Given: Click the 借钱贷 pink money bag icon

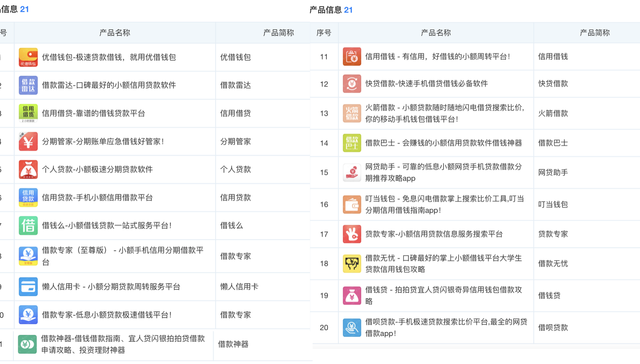Looking at the screenshot, I should click(x=352, y=295).
